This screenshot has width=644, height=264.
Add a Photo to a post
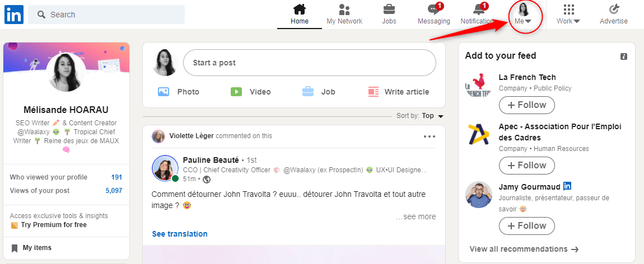click(179, 92)
